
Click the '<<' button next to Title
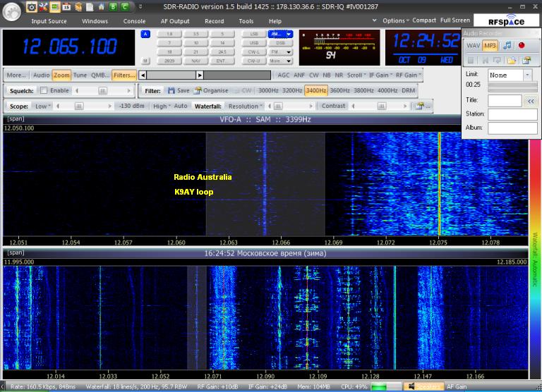(x=531, y=101)
